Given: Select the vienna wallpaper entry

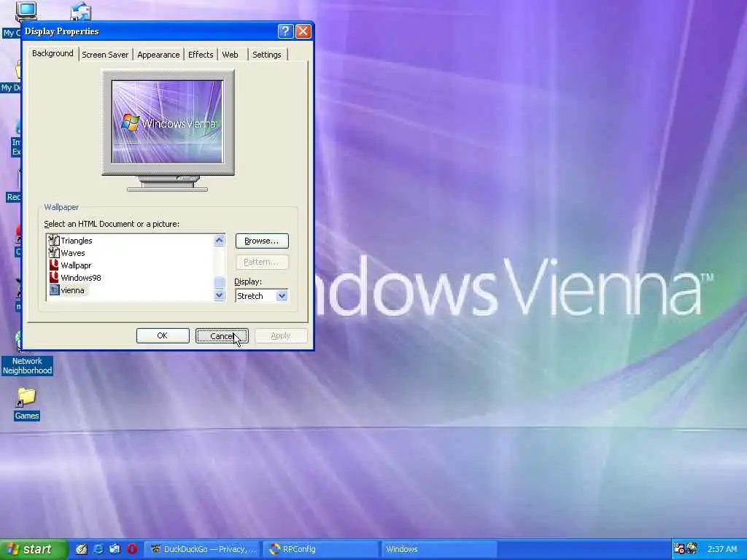Looking at the screenshot, I should (72, 290).
